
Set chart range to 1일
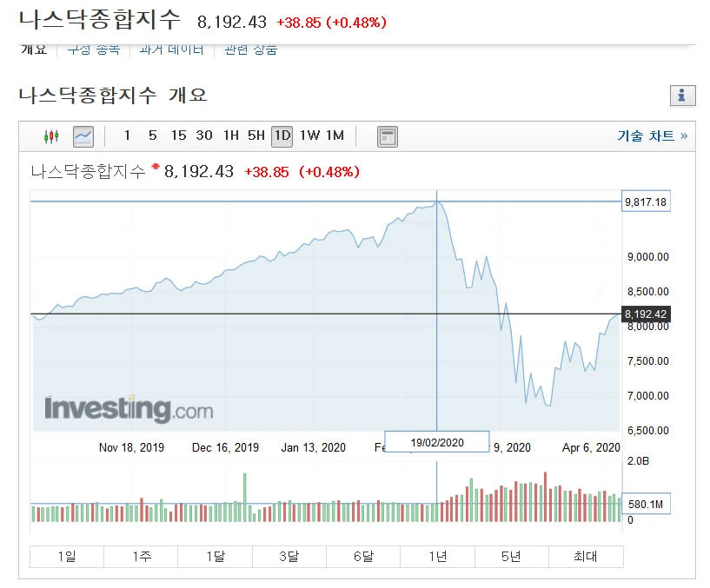(67, 557)
